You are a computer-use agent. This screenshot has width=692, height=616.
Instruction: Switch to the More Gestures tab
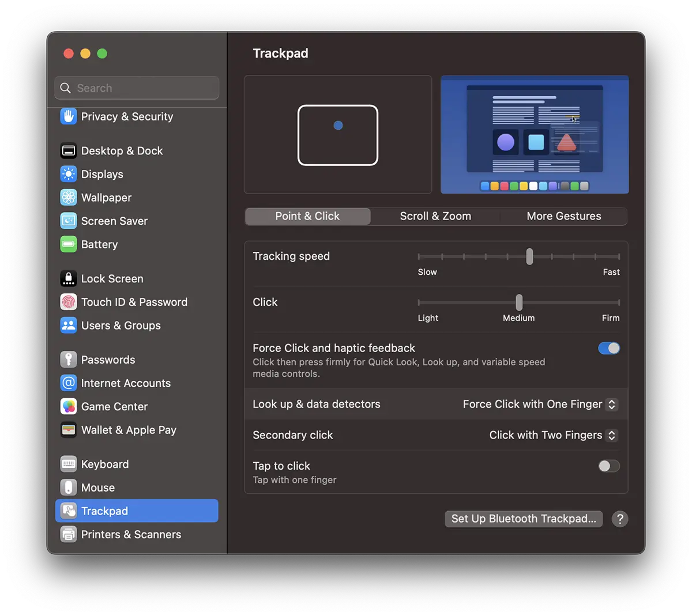(x=563, y=216)
